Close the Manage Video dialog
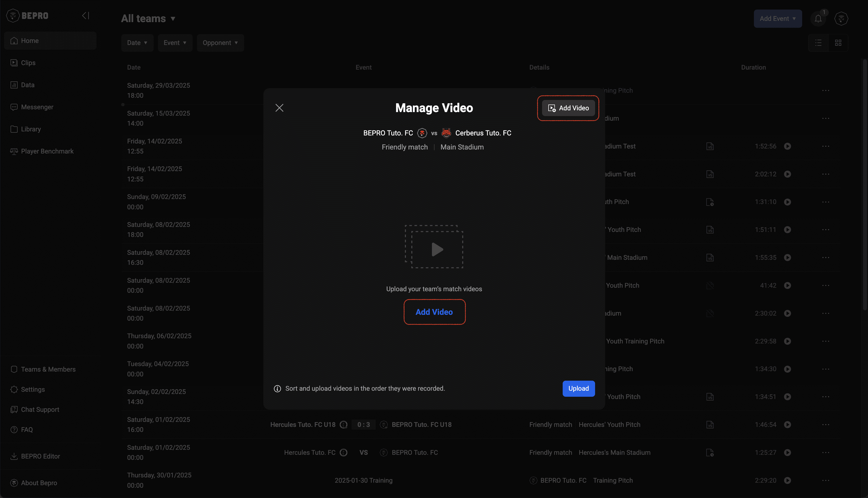 (279, 108)
